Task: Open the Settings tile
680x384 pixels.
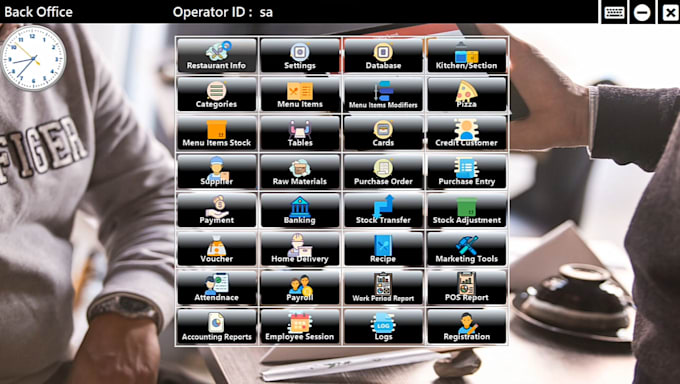Action: (x=300, y=56)
